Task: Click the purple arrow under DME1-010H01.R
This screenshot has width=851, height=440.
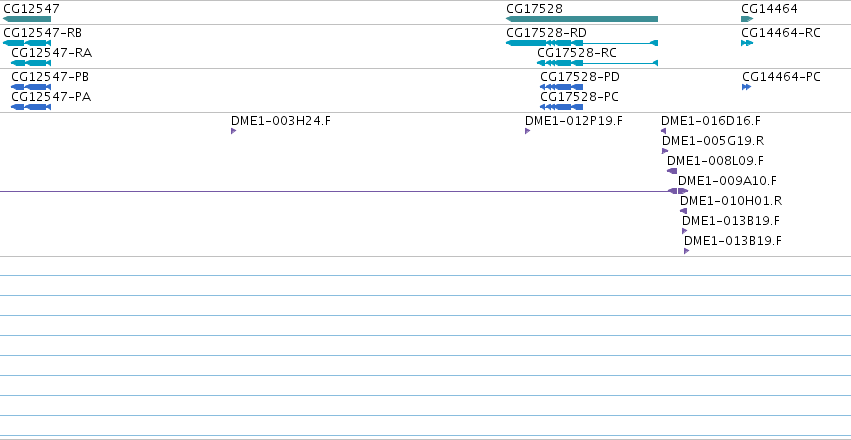Action: (x=683, y=211)
